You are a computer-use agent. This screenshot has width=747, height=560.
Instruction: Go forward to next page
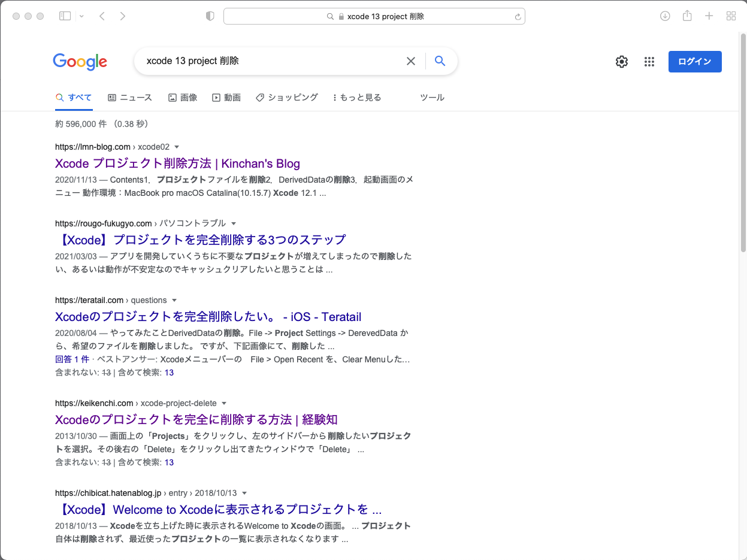click(x=123, y=16)
